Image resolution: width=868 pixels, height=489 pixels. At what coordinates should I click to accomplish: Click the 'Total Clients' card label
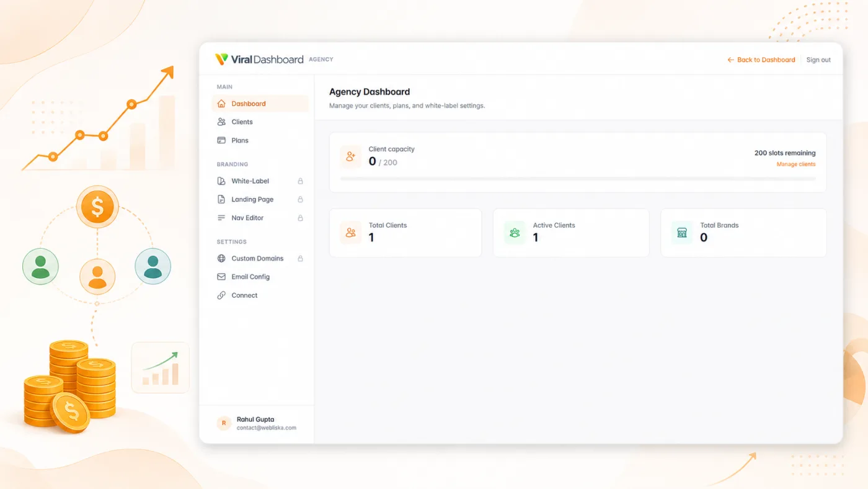[x=388, y=225]
